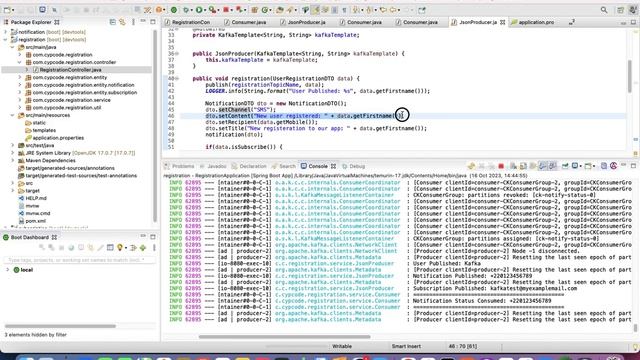Toggle Block Selection Mode in the toolbar
The height and width of the screenshot is (360, 640).
pos(335,9)
